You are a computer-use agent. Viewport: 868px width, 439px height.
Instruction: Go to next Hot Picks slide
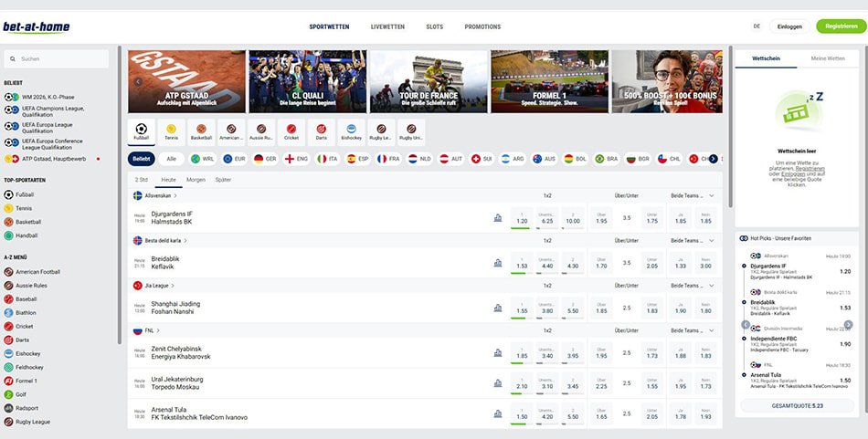coord(849,325)
